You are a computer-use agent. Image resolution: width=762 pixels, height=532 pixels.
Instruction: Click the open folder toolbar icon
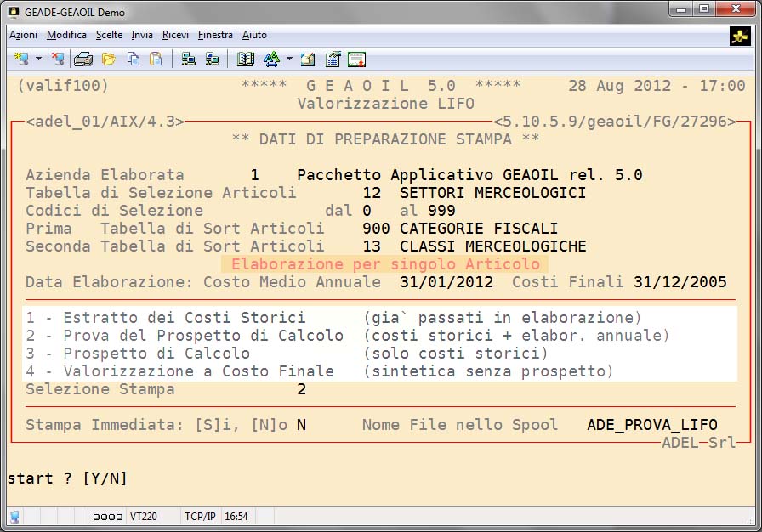[x=109, y=59]
